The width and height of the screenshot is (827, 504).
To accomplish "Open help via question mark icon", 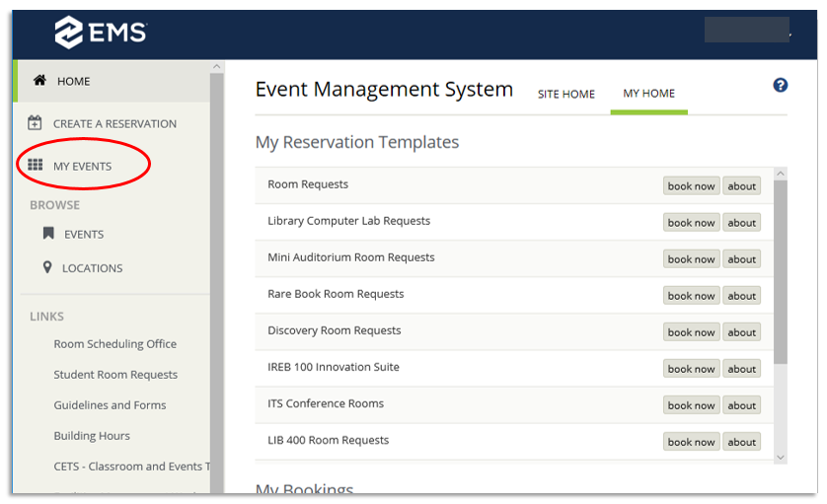I will pos(780,86).
